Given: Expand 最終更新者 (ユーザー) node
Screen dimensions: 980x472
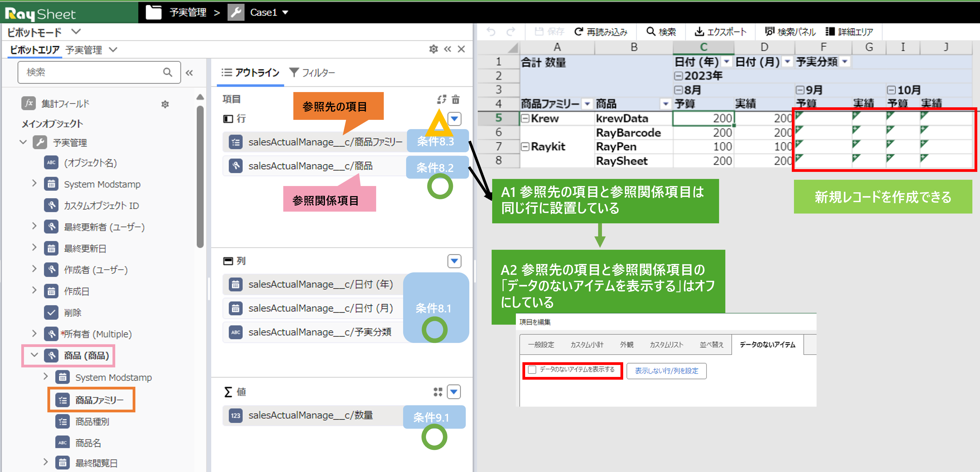Looking at the screenshot, I should tap(34, 226).
